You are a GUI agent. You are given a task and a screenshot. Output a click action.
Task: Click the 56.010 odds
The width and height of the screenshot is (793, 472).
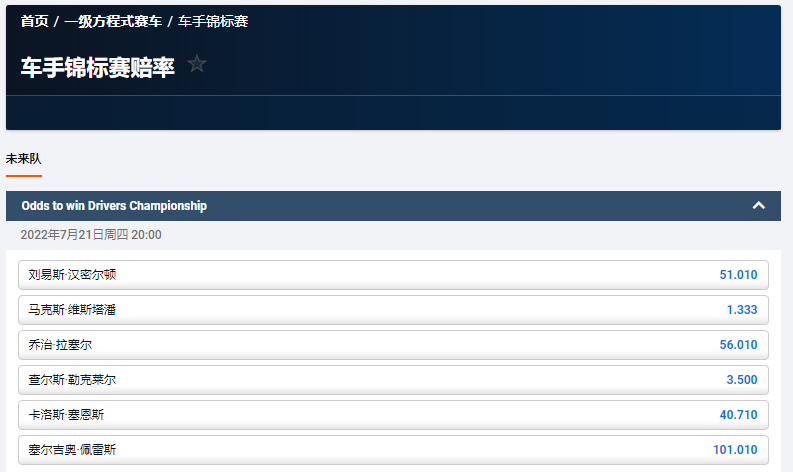coord(738,345)
